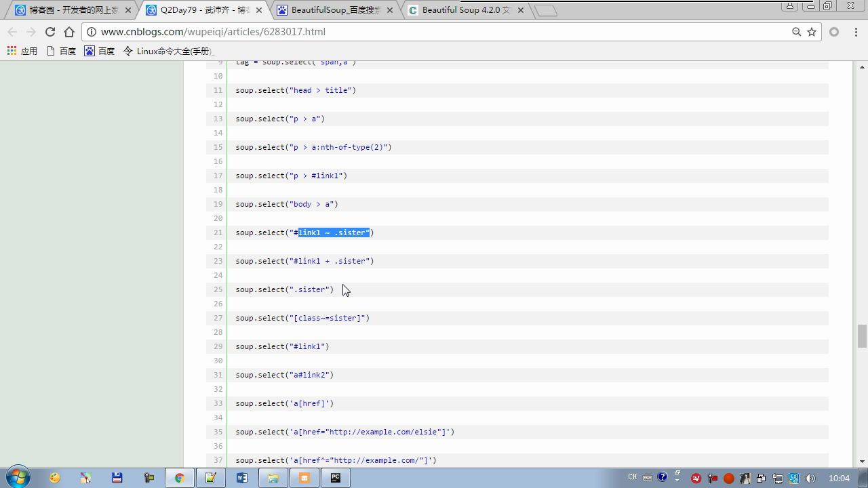The image size is (868, 488).
Task: Expand the language bar options arrow
Action: 677,480
